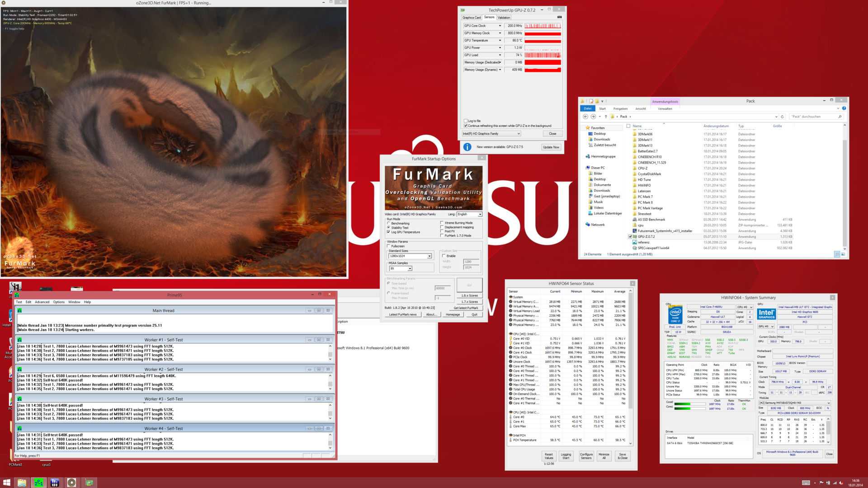Click the Intel Core i7 logo in HWiNFO
This screenshot has height=488, width=868.
(675, 315)
